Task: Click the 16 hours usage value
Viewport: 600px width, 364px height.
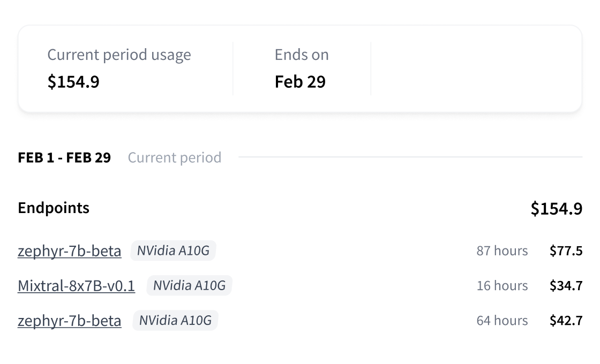Action: point(502,286)
